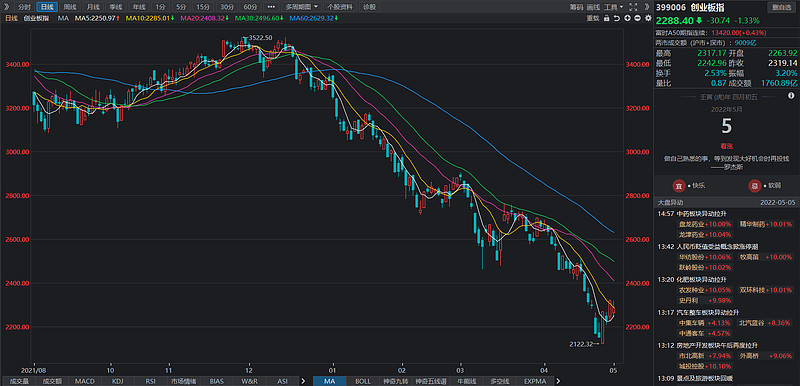Select BOLL overlay indicator
The image size is (800, 386).
coord(363,381)
